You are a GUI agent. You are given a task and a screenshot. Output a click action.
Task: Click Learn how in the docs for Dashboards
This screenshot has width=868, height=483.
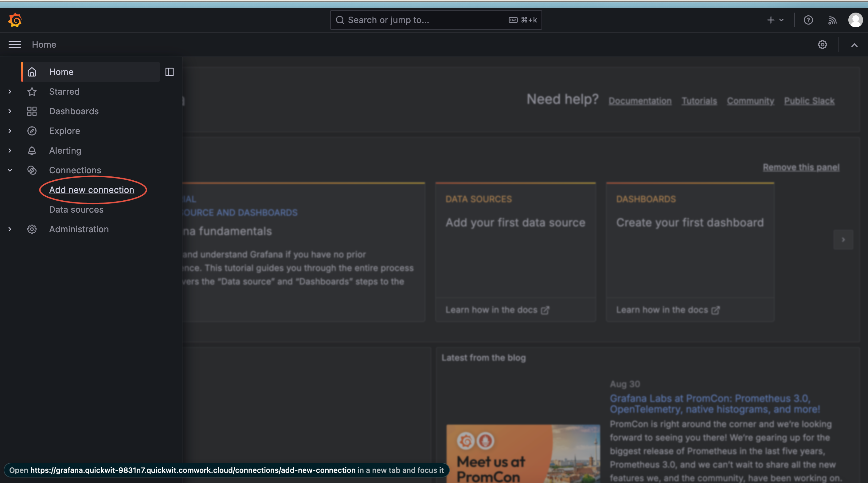point(668,310)
